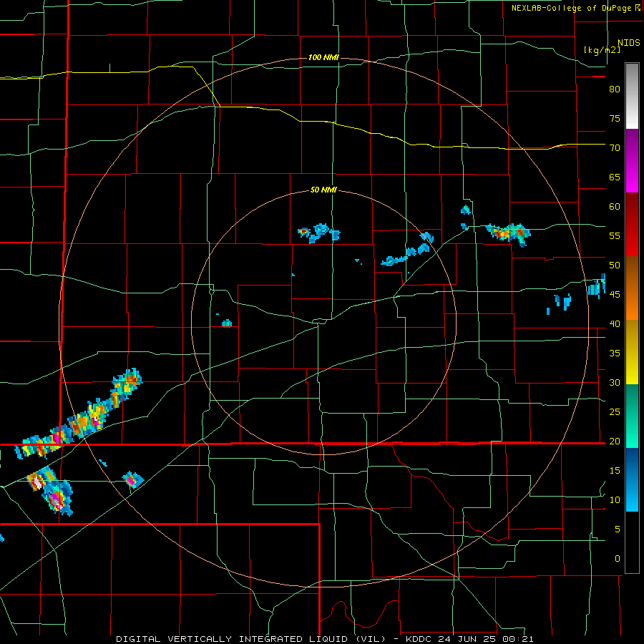Pick the green-teal segment of color bar
Viewport: 644px width, 644px height.
pos(632,416)
